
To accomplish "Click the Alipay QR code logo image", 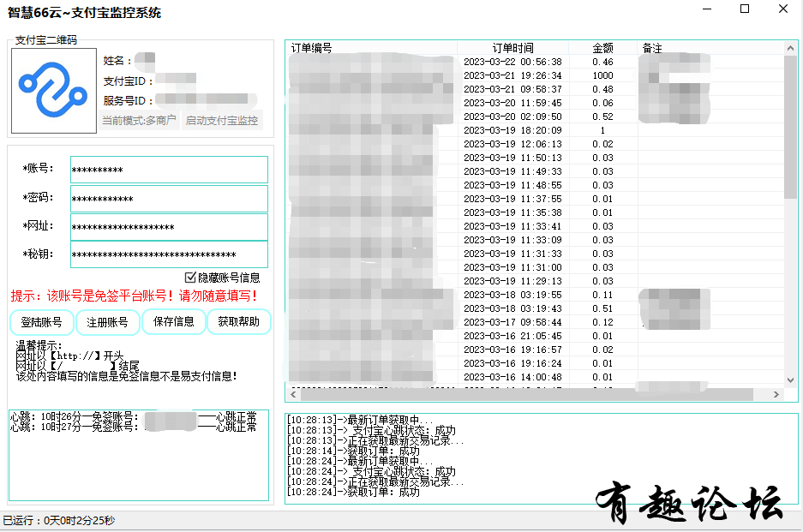I will tap(54, 91).
